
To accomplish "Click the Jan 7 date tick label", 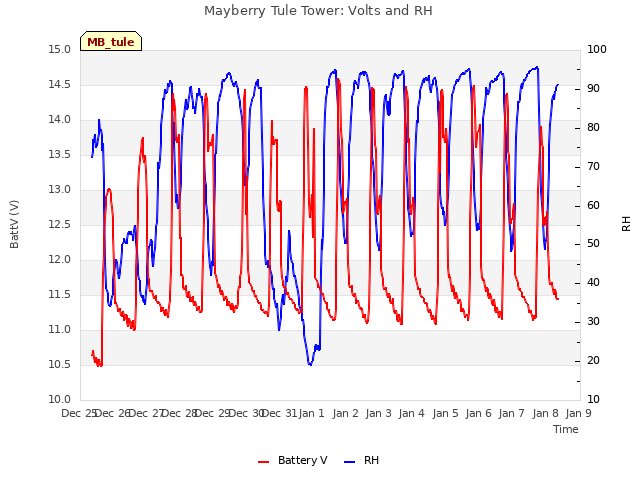I will (x=511, y=413).
